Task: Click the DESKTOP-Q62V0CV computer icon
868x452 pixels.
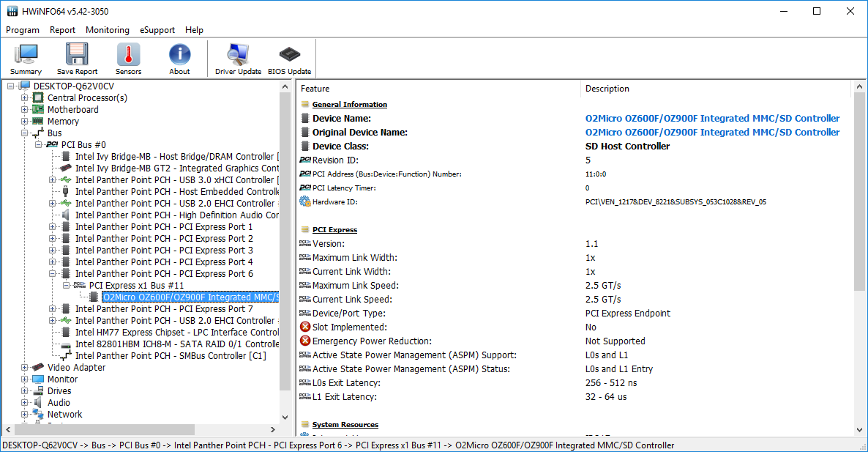Action: point(24,86)
